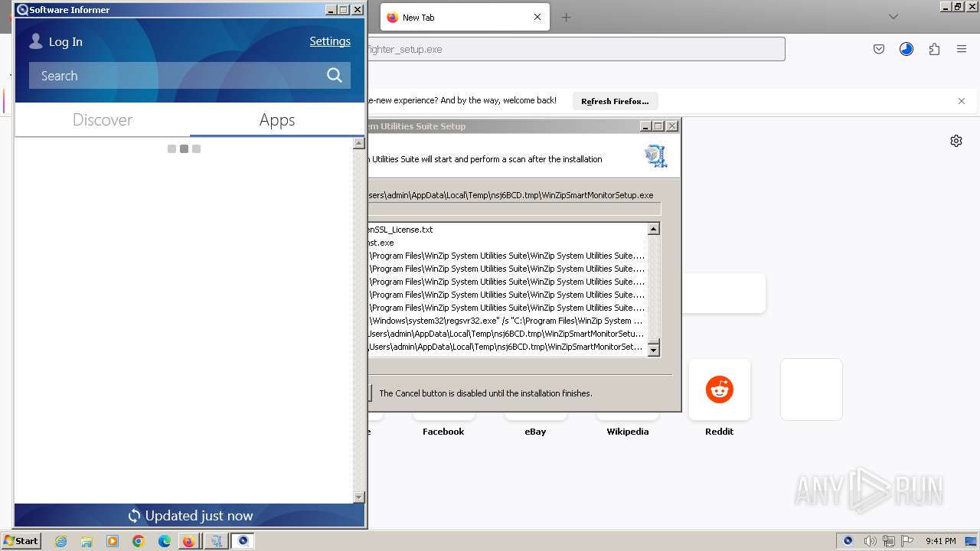This screenshot has height=551, width=980.
Task: Open New Tab personalize gear icon
Action: coord(956,141)
